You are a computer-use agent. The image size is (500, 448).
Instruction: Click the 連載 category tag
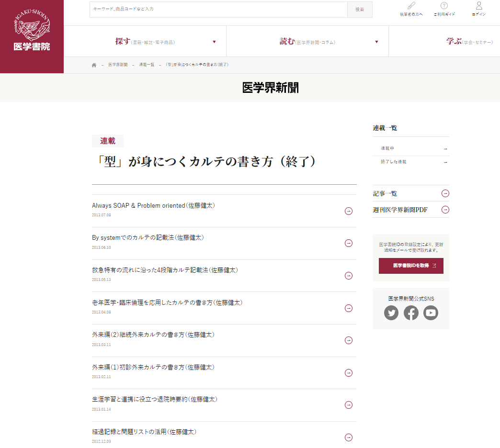coord(107,141)
